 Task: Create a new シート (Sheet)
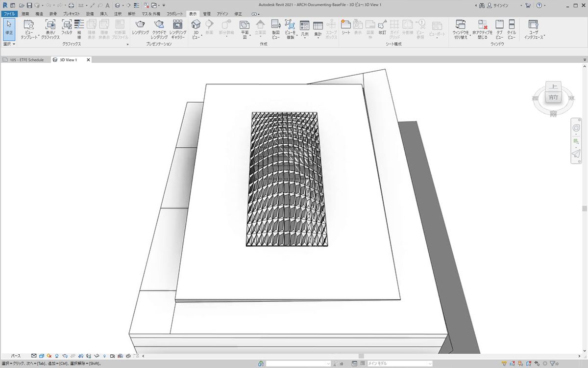(x=346, y=27)
